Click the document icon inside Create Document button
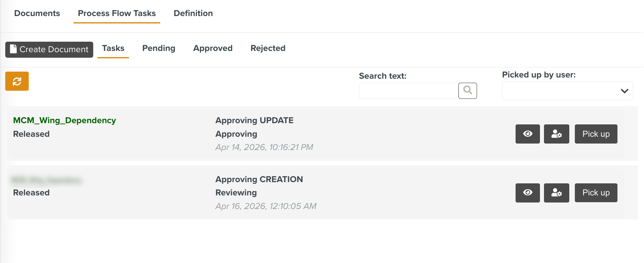 coord(13,49)
